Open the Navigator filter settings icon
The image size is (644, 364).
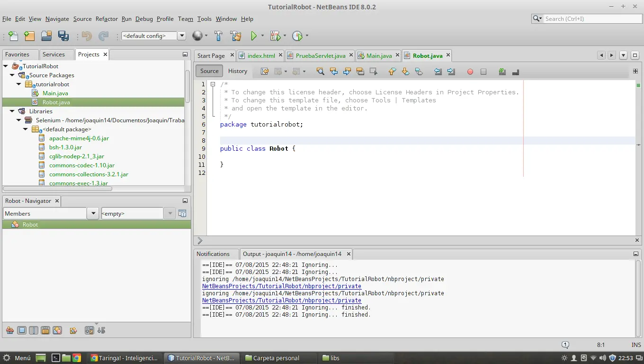tap(182, 214)
